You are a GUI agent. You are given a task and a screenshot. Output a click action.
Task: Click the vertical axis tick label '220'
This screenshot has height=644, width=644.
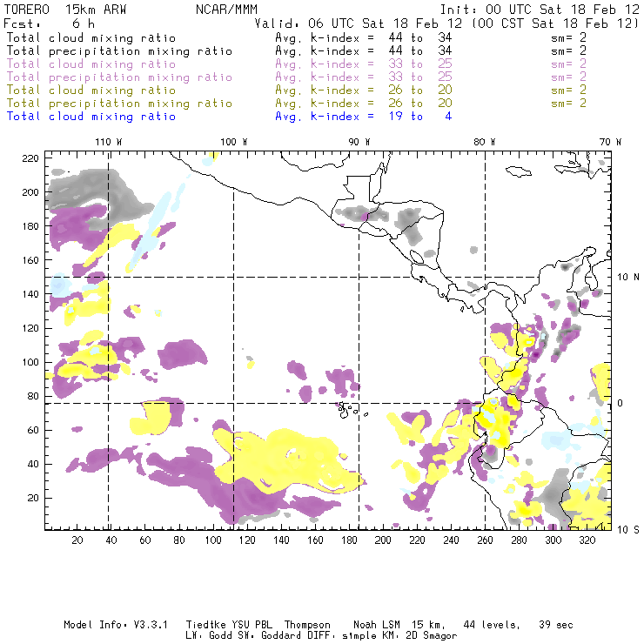pos(30,158)
